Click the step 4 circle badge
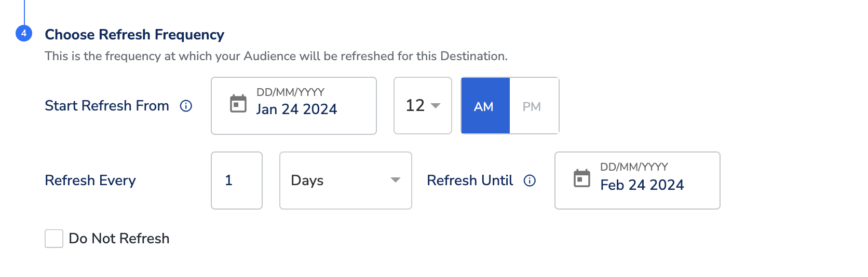 pos(24,33)
